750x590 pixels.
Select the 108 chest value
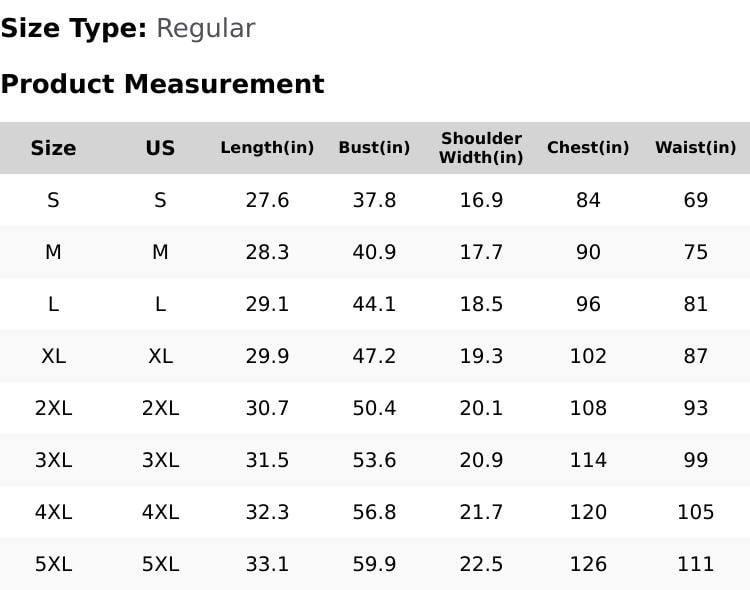(x=588, y=408)
